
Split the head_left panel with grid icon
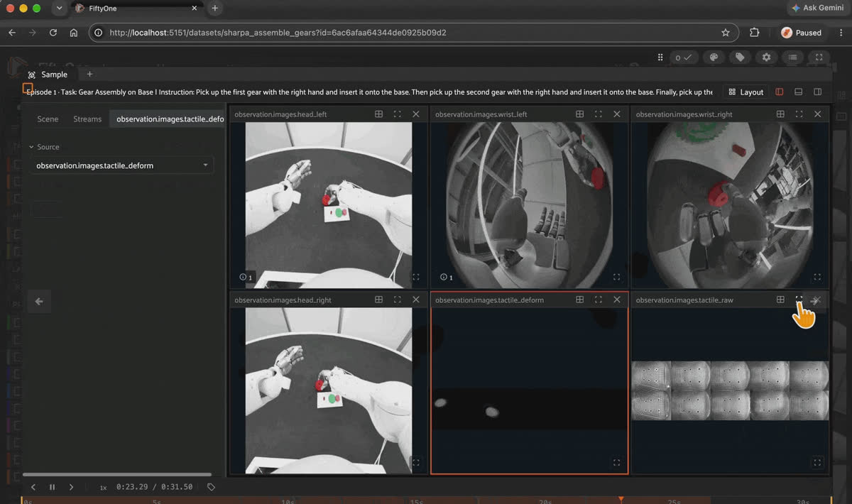tap(379, 114)
